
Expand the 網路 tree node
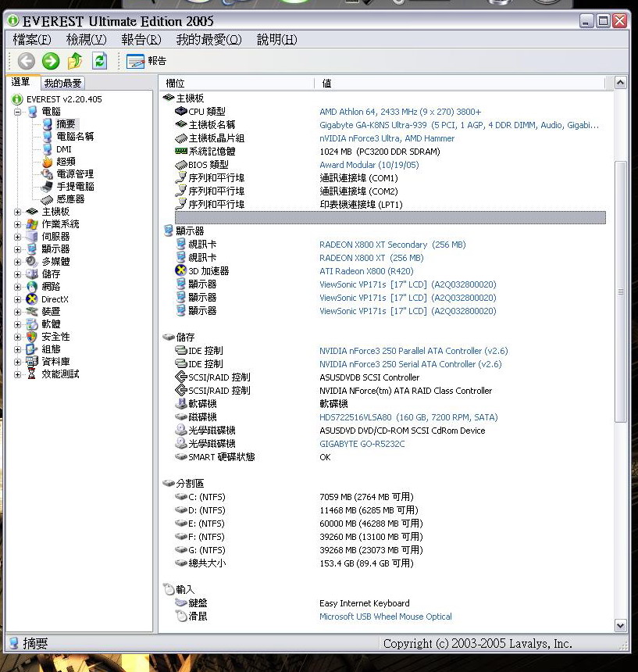click(x=17, y=287)
